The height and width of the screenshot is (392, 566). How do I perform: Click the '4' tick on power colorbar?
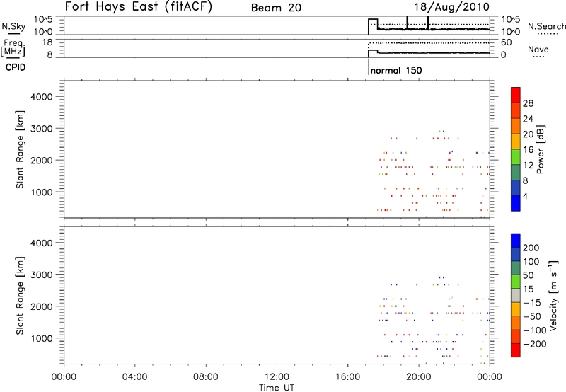(x=525, y=197)
